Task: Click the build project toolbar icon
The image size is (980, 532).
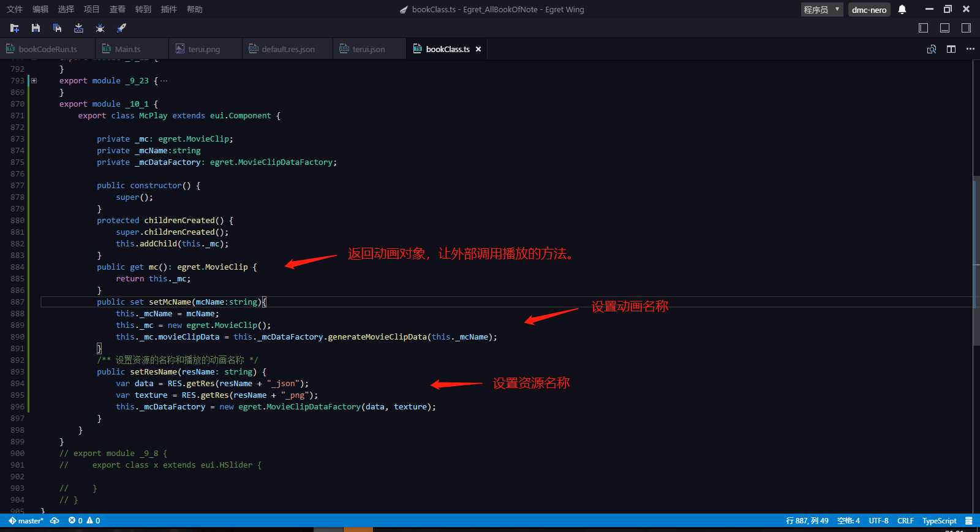Action: point(78,28)
